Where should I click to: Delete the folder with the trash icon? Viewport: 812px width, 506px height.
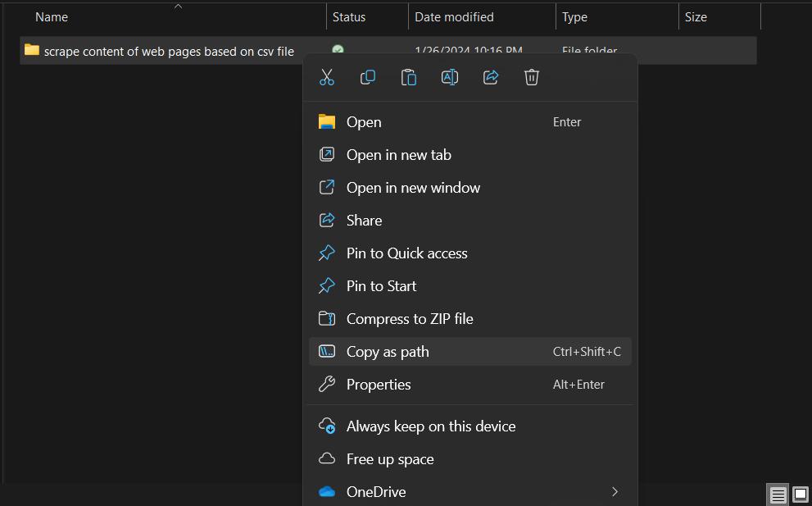tap(532, 77)
